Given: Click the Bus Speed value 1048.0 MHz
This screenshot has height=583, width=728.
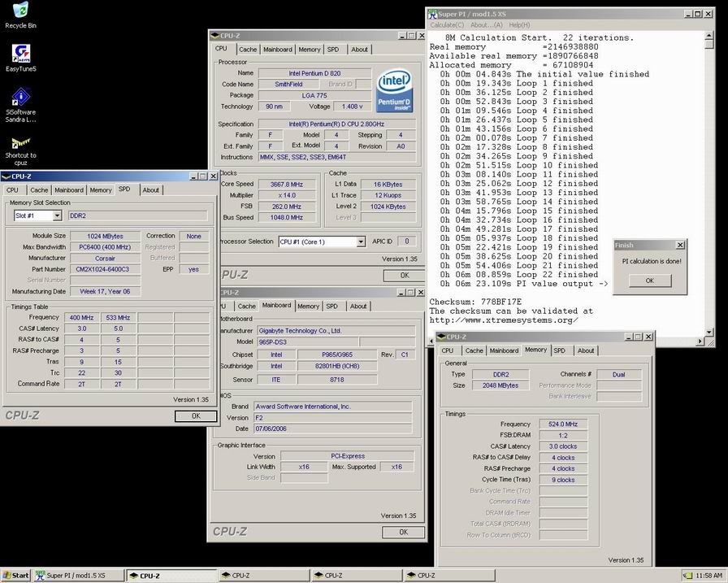Looking at the screenshot, I should pos(287,217).
